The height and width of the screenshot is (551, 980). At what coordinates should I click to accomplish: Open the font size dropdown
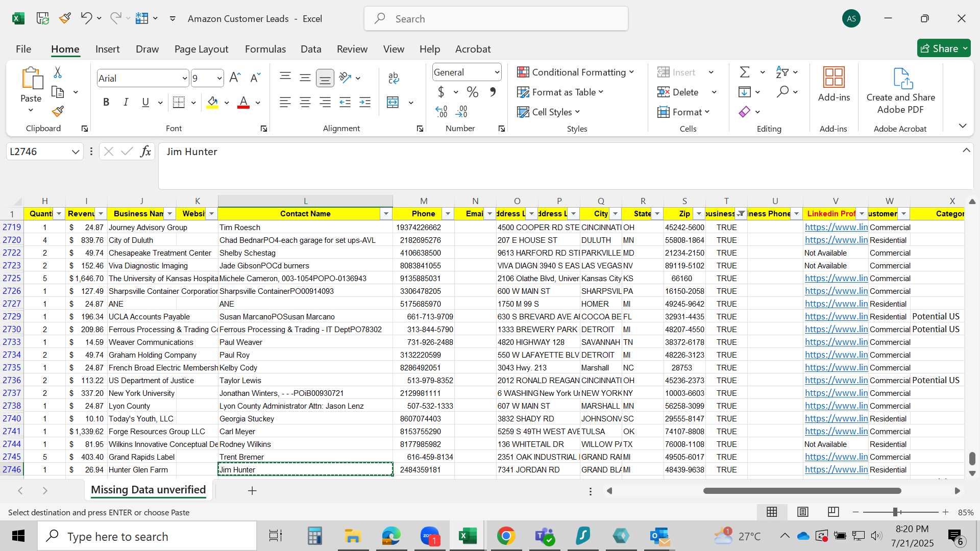(219, 79)
